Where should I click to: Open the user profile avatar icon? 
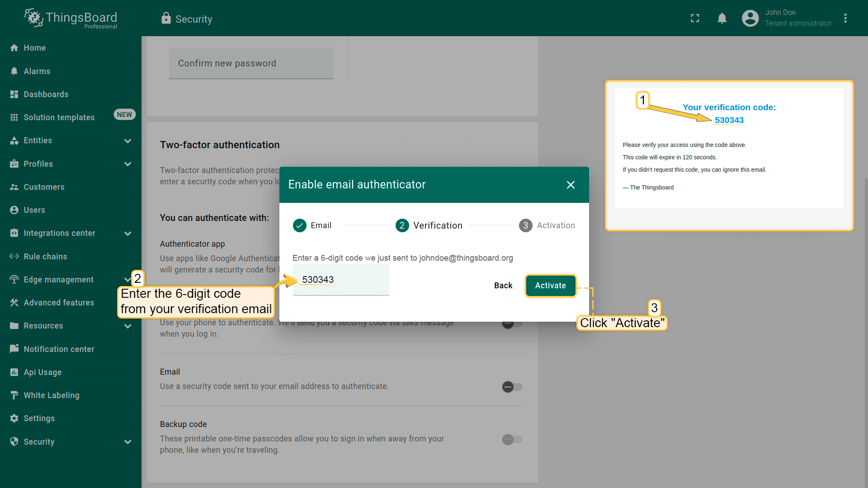(x=750, y=18)
